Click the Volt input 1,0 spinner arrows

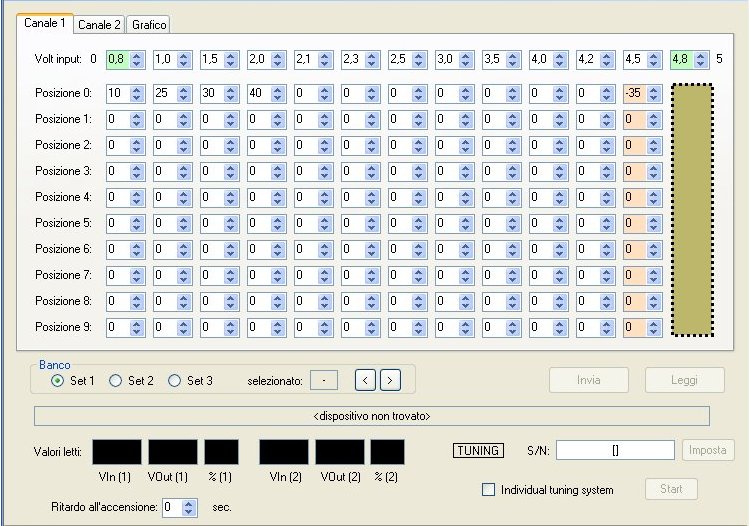[x=184, y=59]
